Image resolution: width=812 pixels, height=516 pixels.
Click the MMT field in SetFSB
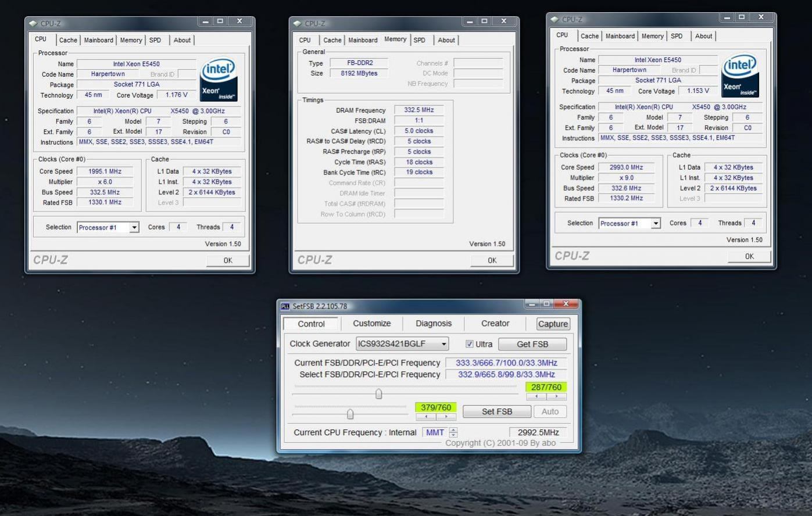click(435, 432)
